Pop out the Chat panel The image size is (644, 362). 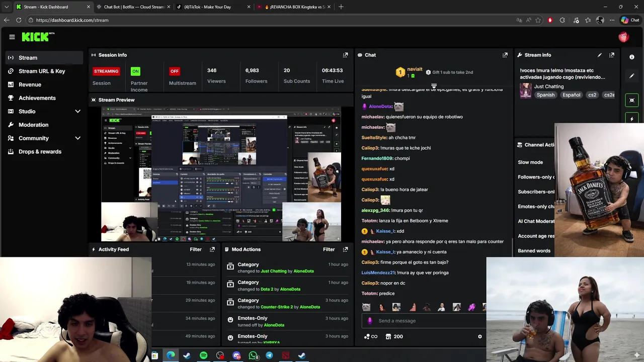pos(505,55)
